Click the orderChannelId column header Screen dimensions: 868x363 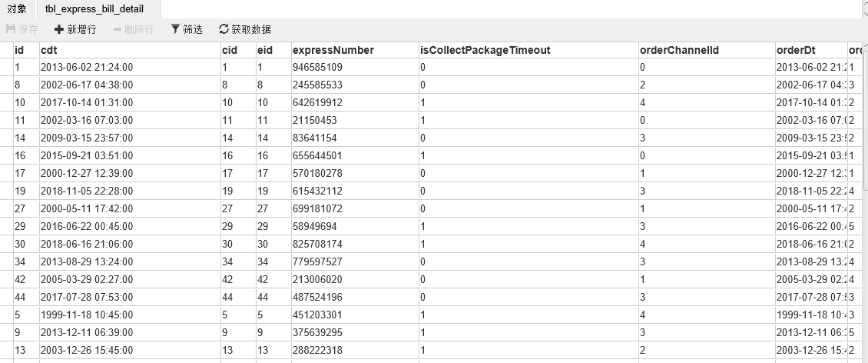(707, 50)
